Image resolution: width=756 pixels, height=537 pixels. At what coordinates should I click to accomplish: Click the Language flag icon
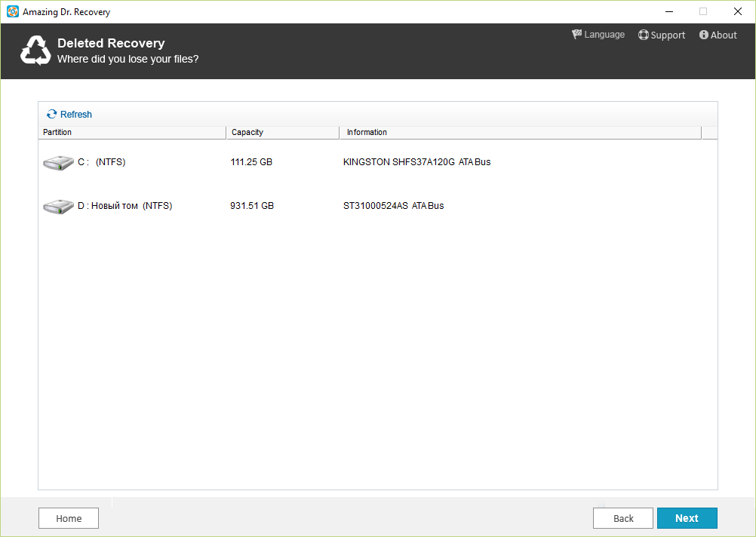coord(576,34)
